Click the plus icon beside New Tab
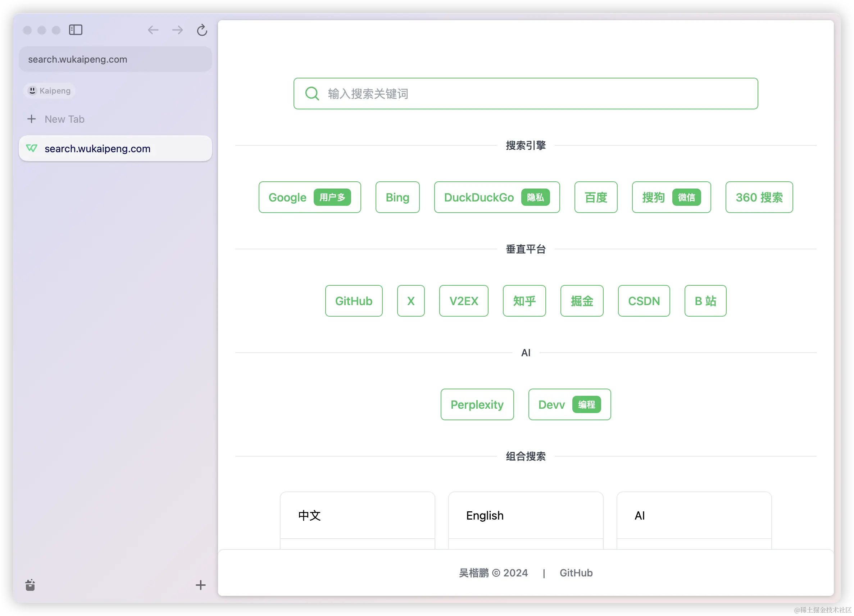 (32, 119)
